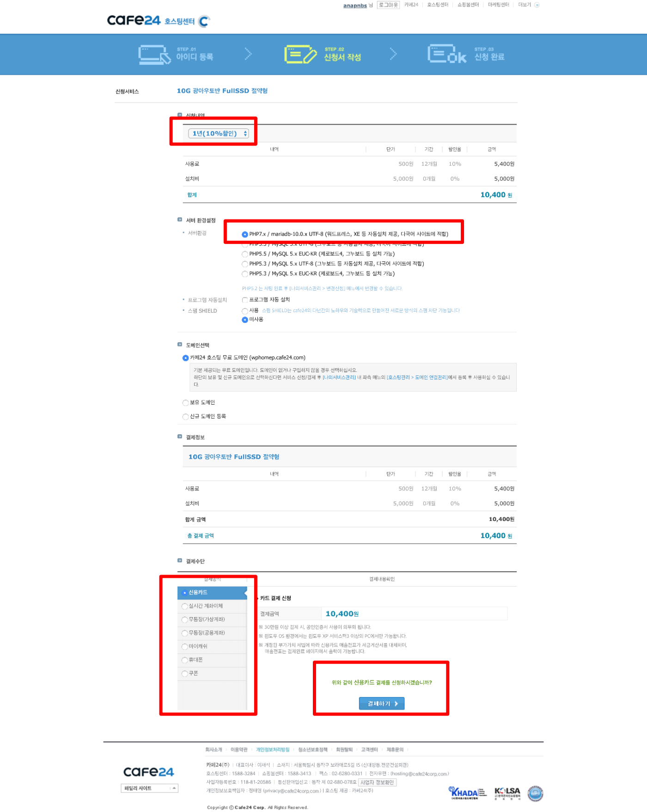Open the 더보기 top menu item
This screenshot has width=647, height=812.
(x=525, y=5)
